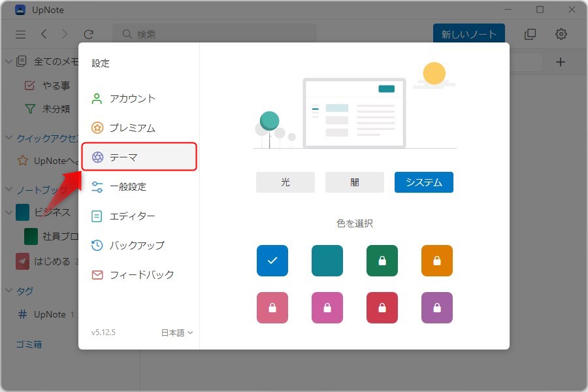588x392 pixels.
Task: Close the UpNote window
Action: point(572,9)
